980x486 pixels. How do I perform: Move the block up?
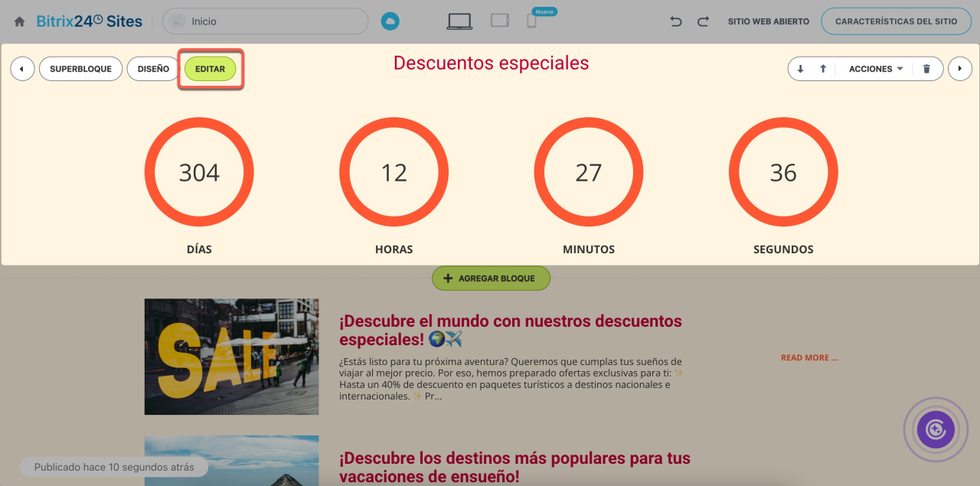tap(823, 69)
